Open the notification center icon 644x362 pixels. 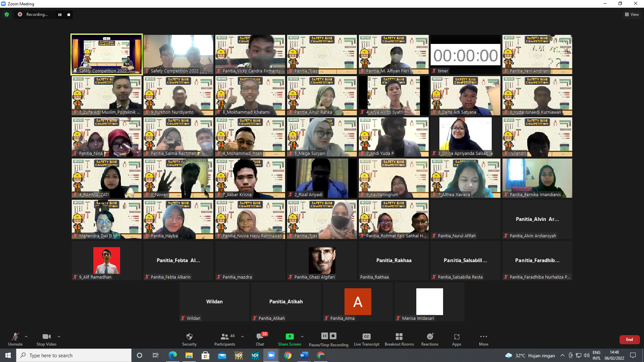633,355
